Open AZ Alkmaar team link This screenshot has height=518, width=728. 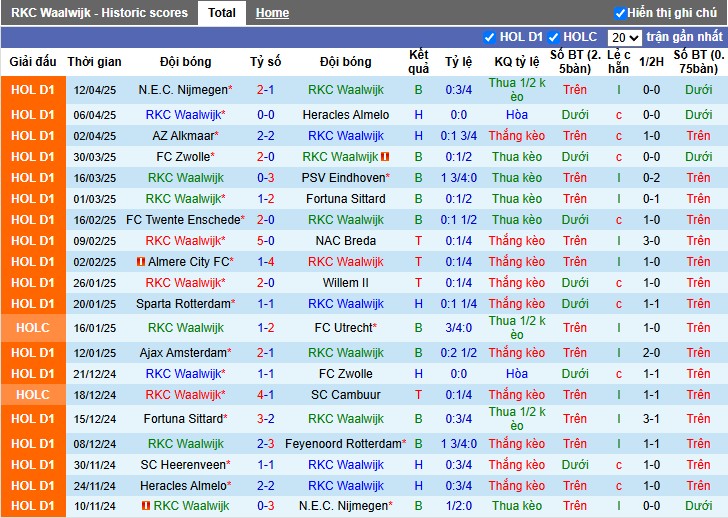click(183, 136)
